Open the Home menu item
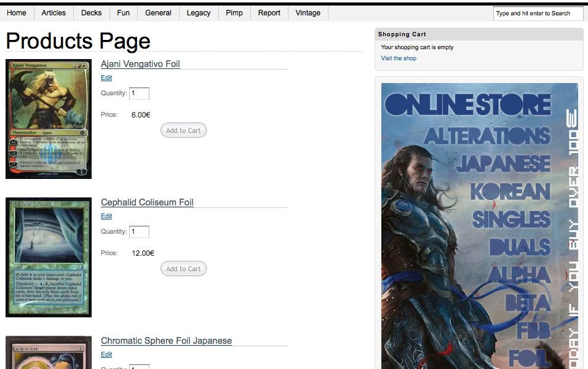Screen dimensions: 588x369 (x=17, y=13)
